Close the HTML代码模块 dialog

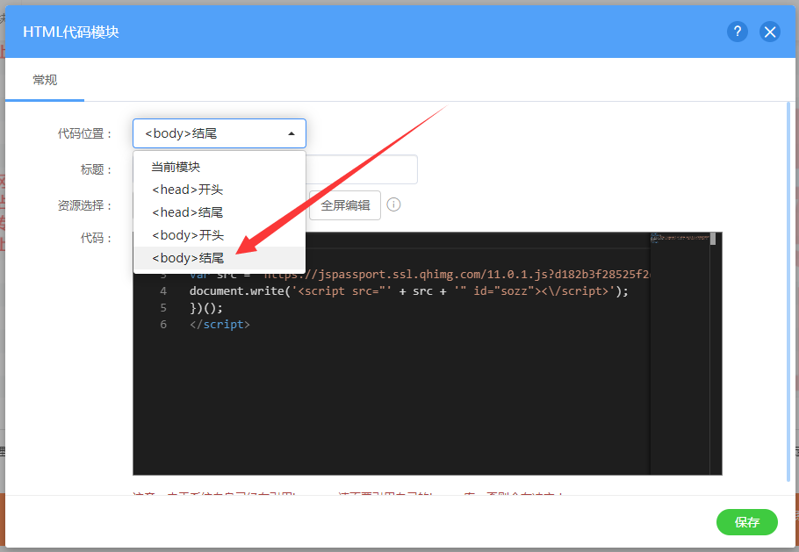pyautogui.click(x=769, y=32)
